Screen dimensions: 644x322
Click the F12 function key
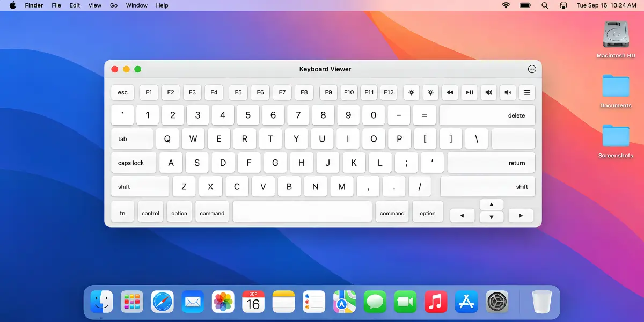[x=389, y=92]
